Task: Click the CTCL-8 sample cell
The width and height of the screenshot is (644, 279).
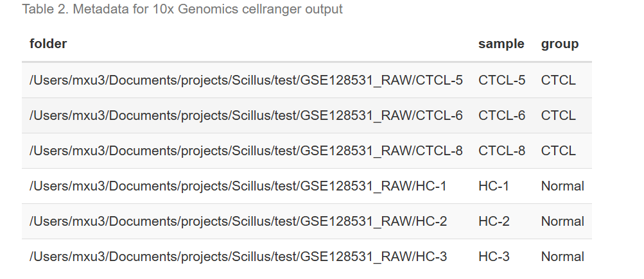Action: [x=502, y=151]
